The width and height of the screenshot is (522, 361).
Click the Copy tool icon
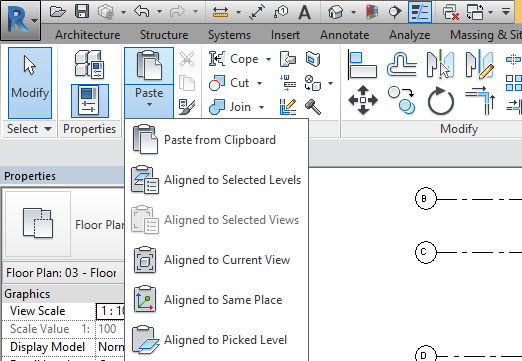click(x=402, y=100)
